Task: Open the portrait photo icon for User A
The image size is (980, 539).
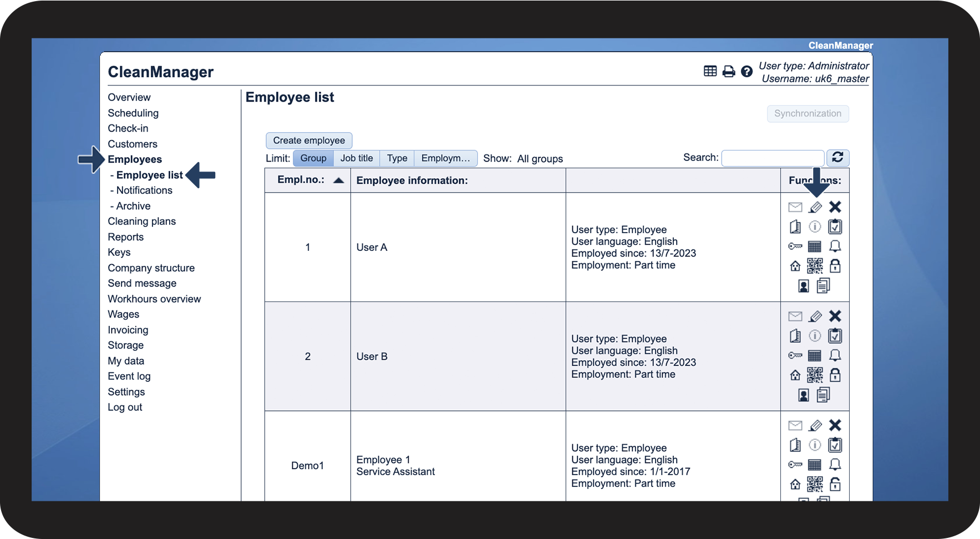Action: pos(804,286)
